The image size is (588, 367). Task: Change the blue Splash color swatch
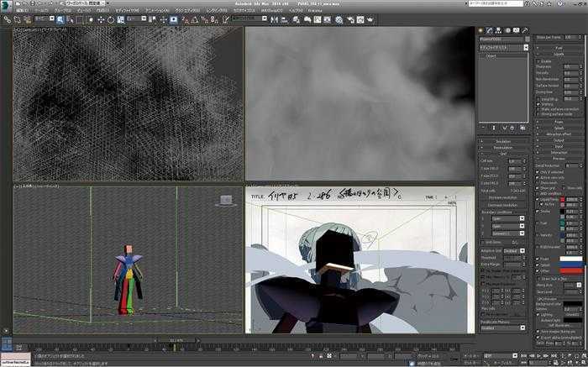point(571,265)
